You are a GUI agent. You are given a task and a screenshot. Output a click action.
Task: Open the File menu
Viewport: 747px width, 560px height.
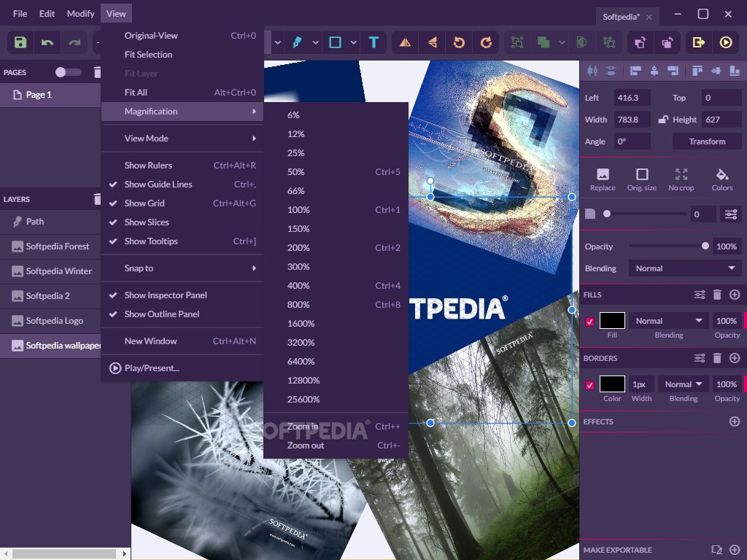(x=20, y=13)
